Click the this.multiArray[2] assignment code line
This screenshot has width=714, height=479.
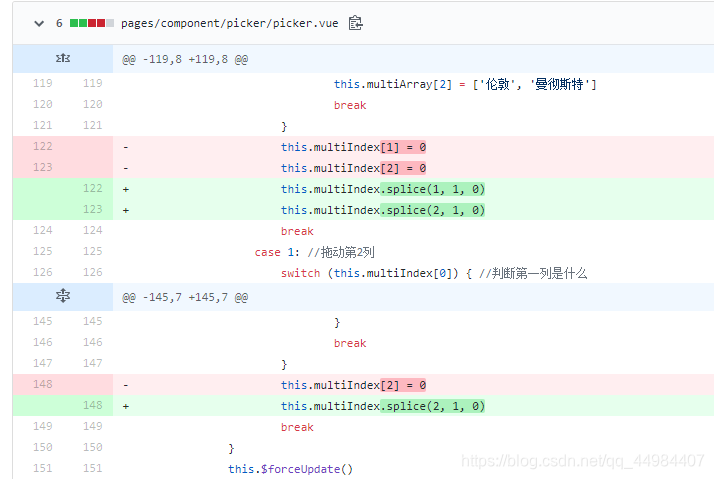click(465, 84)
